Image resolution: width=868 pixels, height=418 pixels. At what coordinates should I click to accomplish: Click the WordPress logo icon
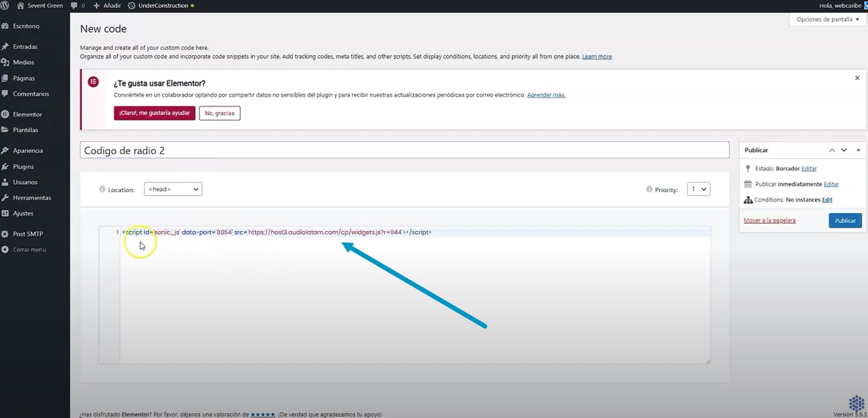pos(5,5)
